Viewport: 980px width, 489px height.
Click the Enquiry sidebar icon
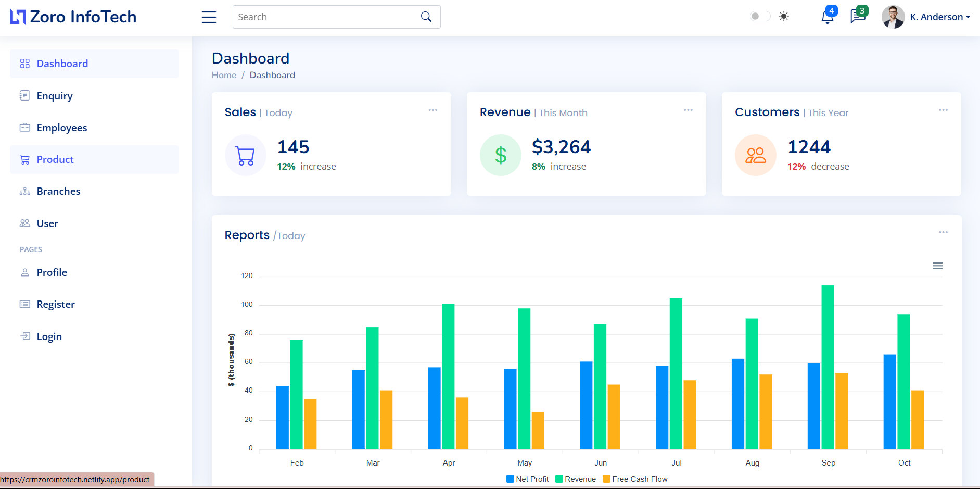(24, 95)
